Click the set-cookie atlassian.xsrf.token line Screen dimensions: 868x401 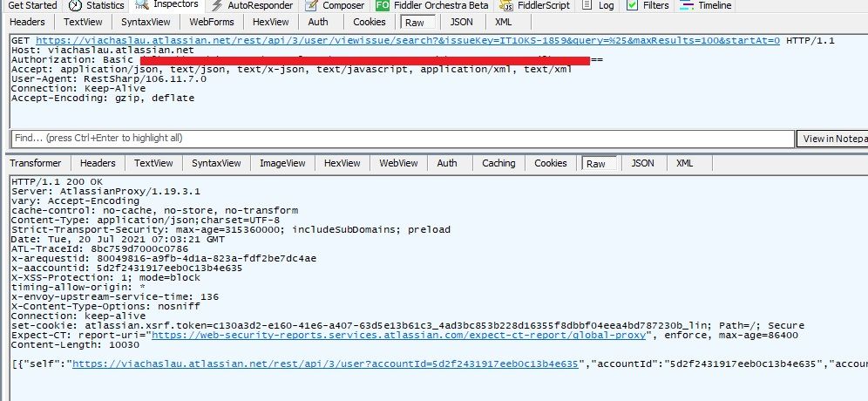(408, 326)
